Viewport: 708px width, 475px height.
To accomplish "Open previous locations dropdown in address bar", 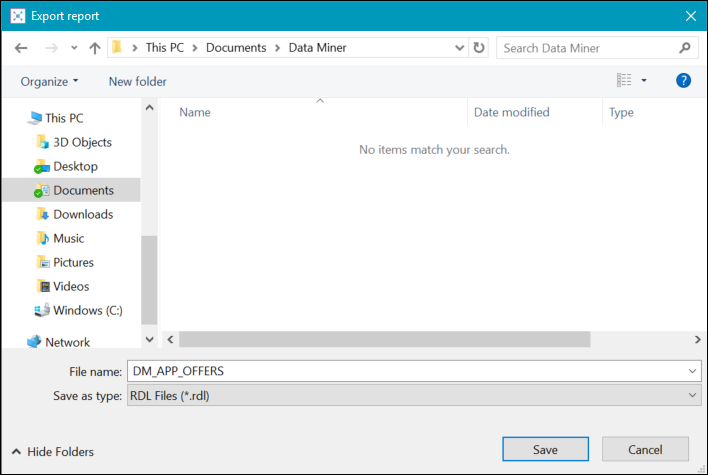I will click(459, 47).
